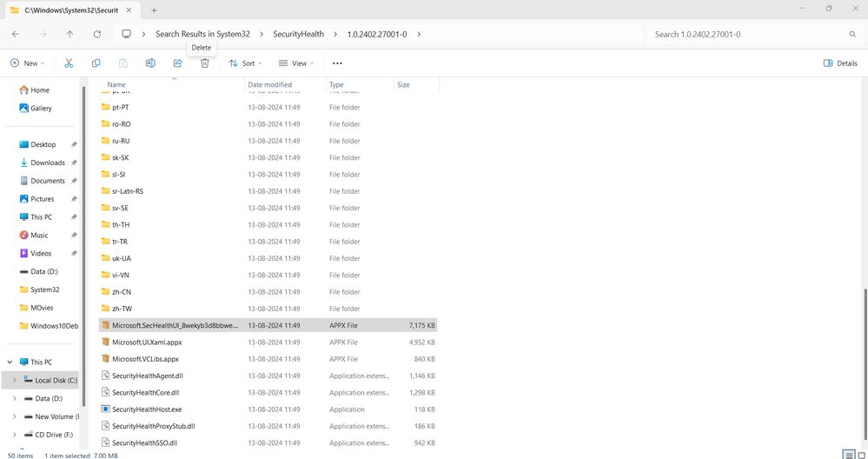Screen dimensions: 868x459
Task: Expand the Local Disk (C:) node
Action: pos(15,381)
